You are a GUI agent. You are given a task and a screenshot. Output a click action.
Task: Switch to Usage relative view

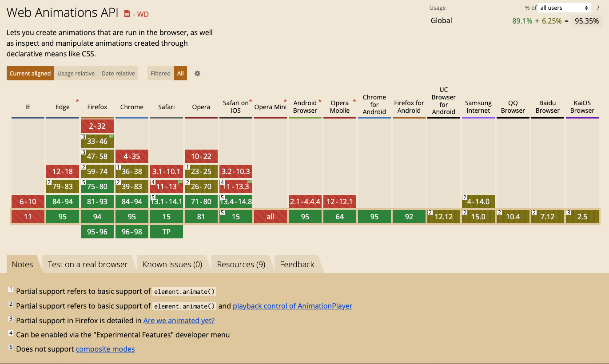pyautogui.click(x=76, y=73)
